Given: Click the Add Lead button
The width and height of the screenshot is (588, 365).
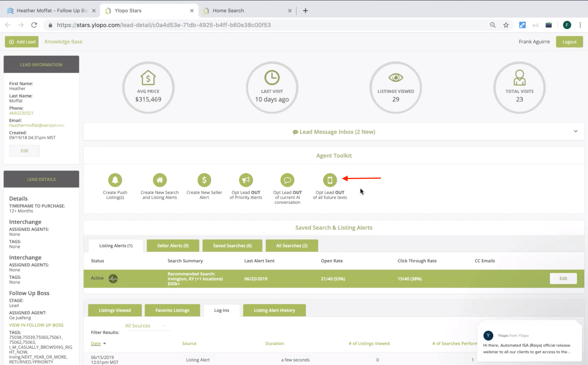Looking at the screenshot, I should pos(22,42).
